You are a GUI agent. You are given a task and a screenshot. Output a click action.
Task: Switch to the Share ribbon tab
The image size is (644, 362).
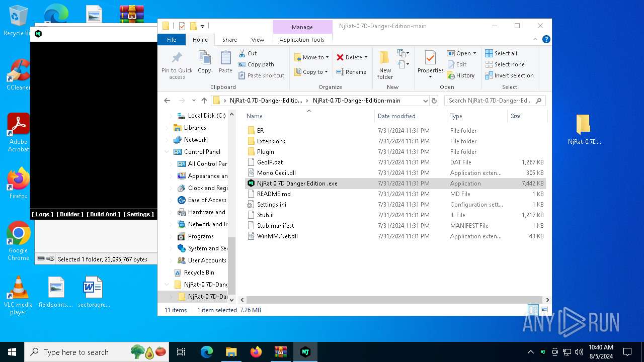[x=229, y=40]
